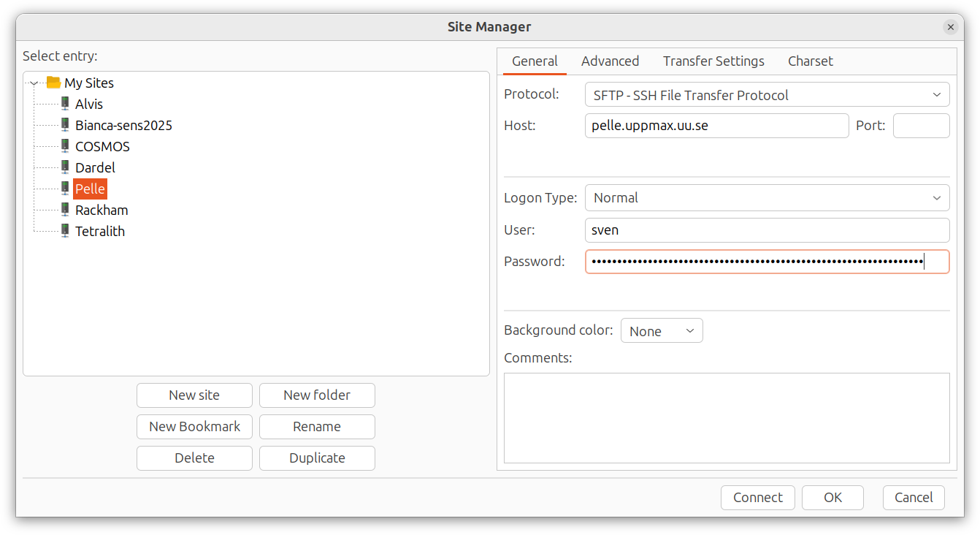Click the Rackham site server icon
Screen dimensions: 980x535
coord(65,210)
